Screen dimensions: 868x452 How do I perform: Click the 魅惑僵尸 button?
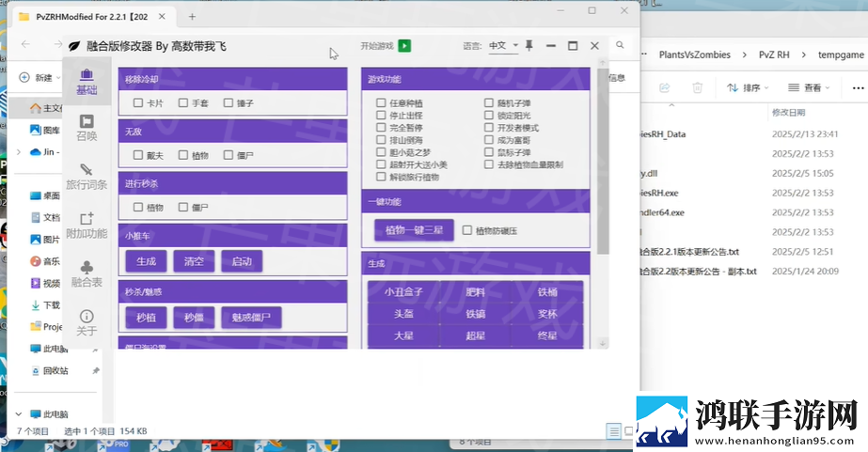(x=251, y=317)
